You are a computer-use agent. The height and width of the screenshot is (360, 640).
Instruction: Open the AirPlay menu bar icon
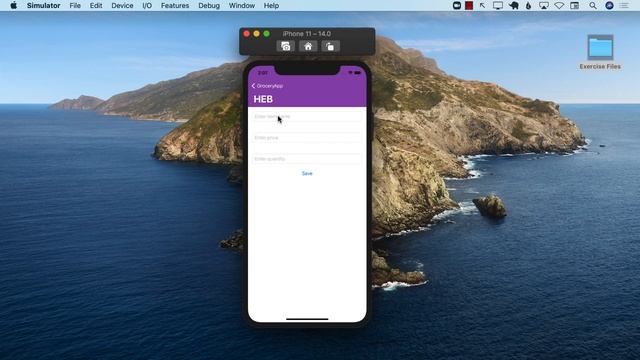coord(544,6)
